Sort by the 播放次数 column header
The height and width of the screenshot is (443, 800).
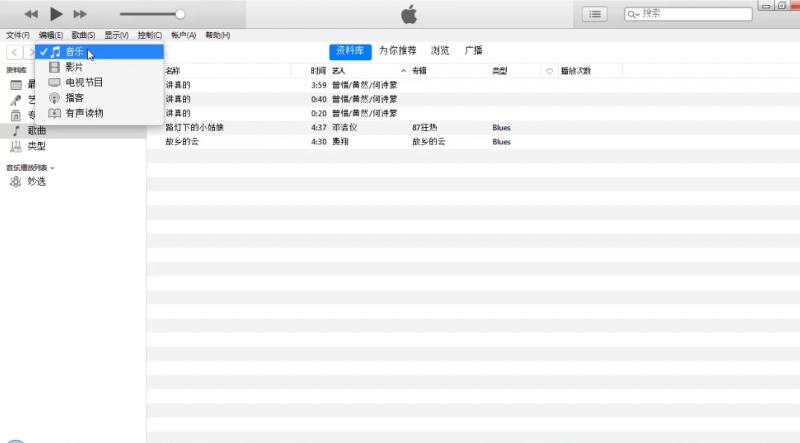click(x=576, y=71)
